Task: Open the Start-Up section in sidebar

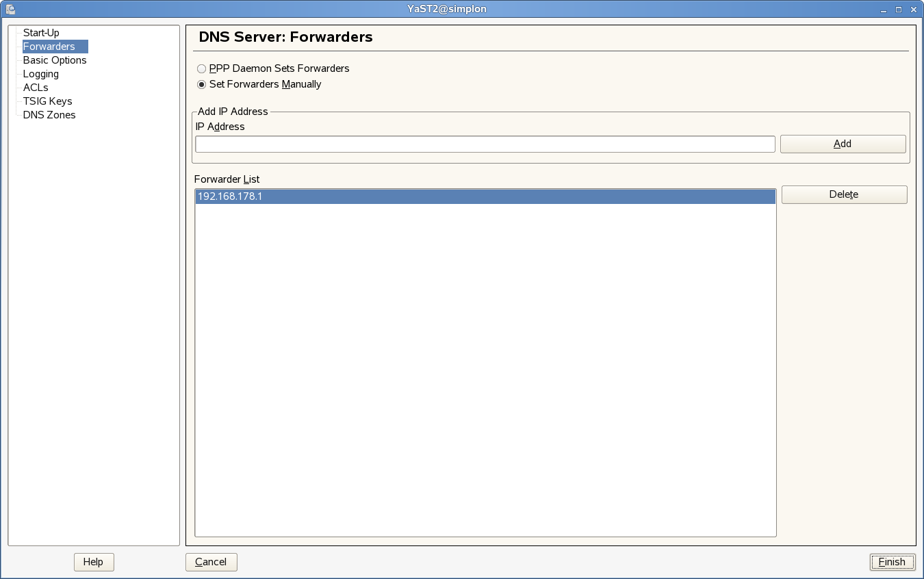Action: (x=41, y=33)
